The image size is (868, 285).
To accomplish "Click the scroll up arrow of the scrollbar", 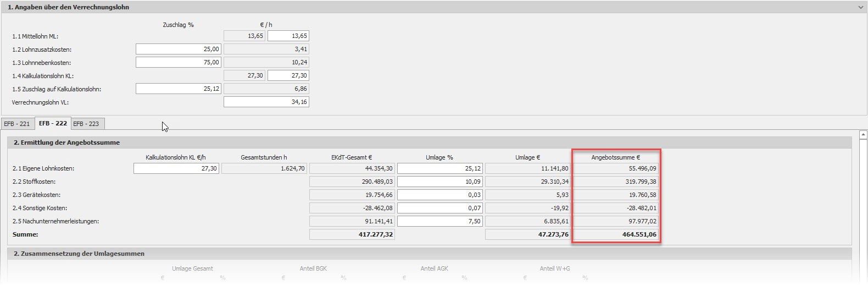I will [863, 134].
